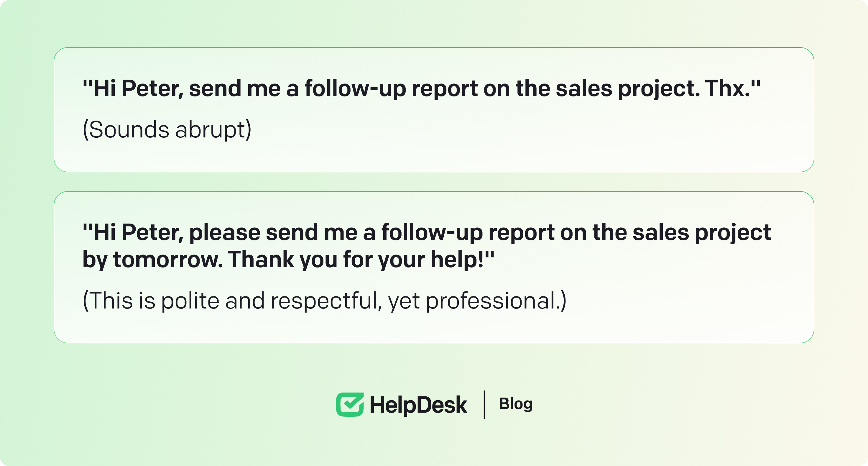Click "follow-up" in the second message
This screenshot has width=868, height=466.
[x=432, y=233]
